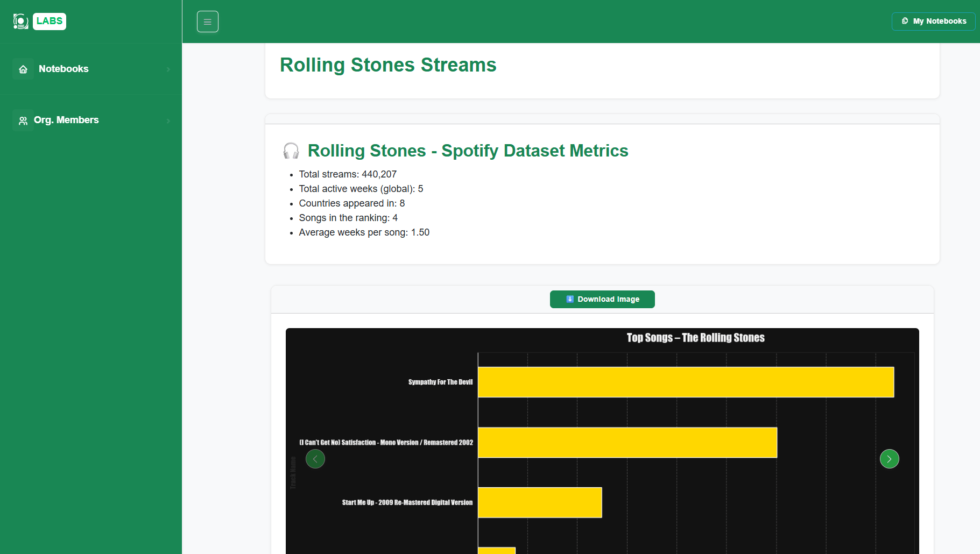Select the Total active weeks (global): 5 line
The height and width of the screenshot is (554, 980).
361,189
